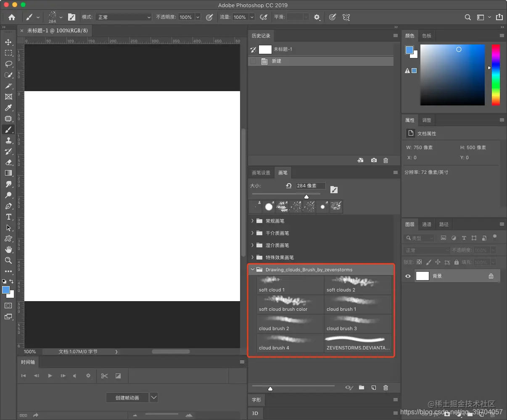Click the share icon at top right
Screen dimensions: 507x420
click(499, 17)
